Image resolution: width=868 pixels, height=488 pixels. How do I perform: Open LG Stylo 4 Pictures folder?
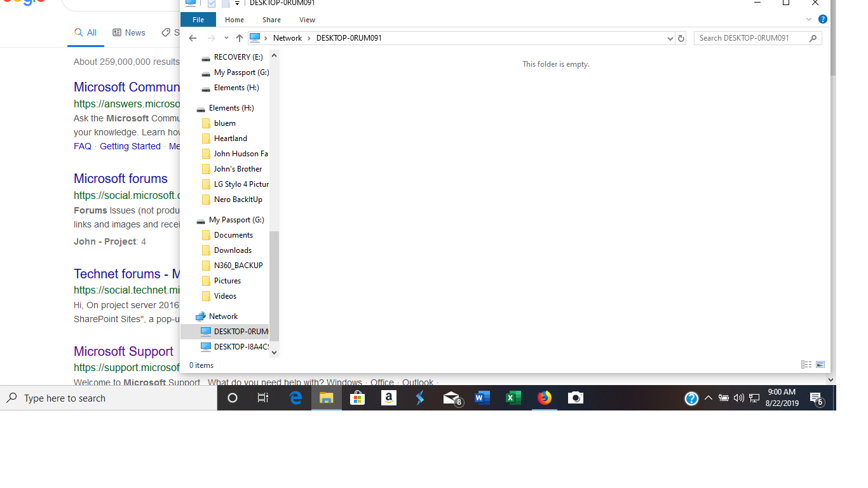[234, 184]
